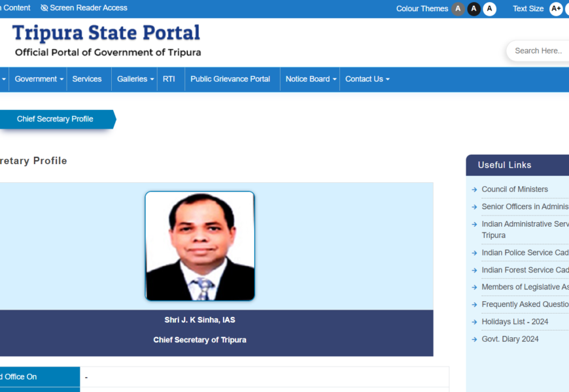
Task: Click the Screen Reader Access eye icon
Action: [44, 8]
